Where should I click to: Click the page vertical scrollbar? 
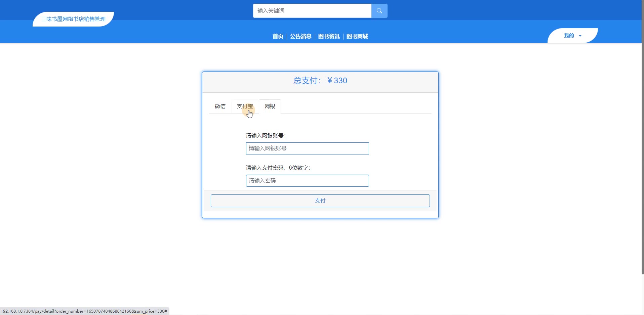click(643, 137)
